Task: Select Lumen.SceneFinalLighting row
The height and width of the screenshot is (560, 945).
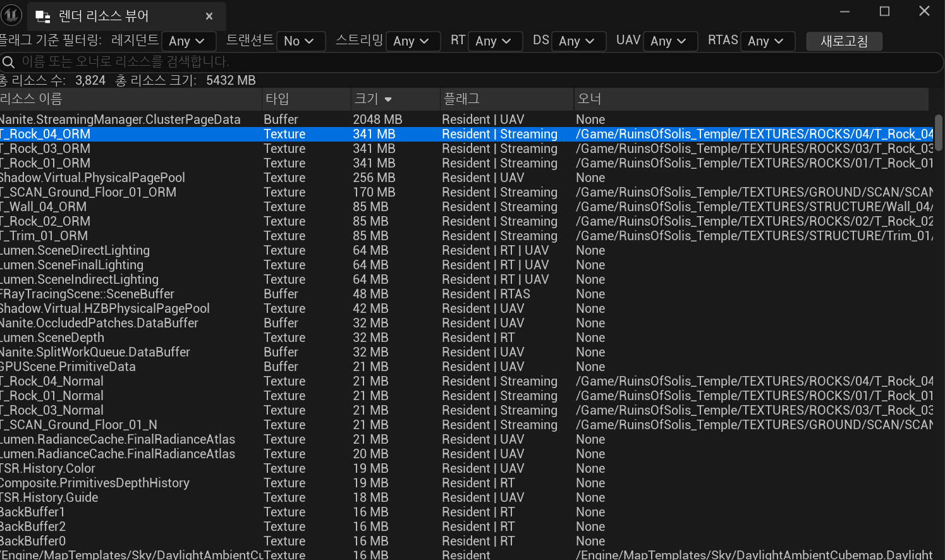Action: click(466, 265)
